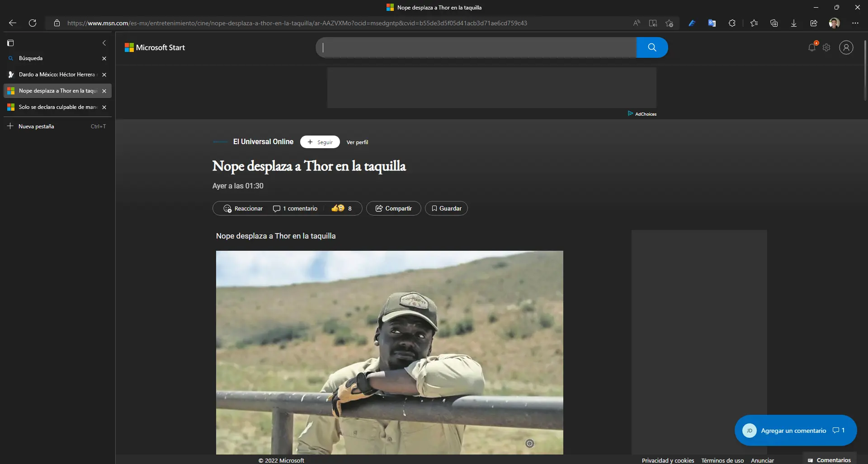Open the MSN account sign-in icon
Viewport: 868px width, 464px height.
point(846,47)
